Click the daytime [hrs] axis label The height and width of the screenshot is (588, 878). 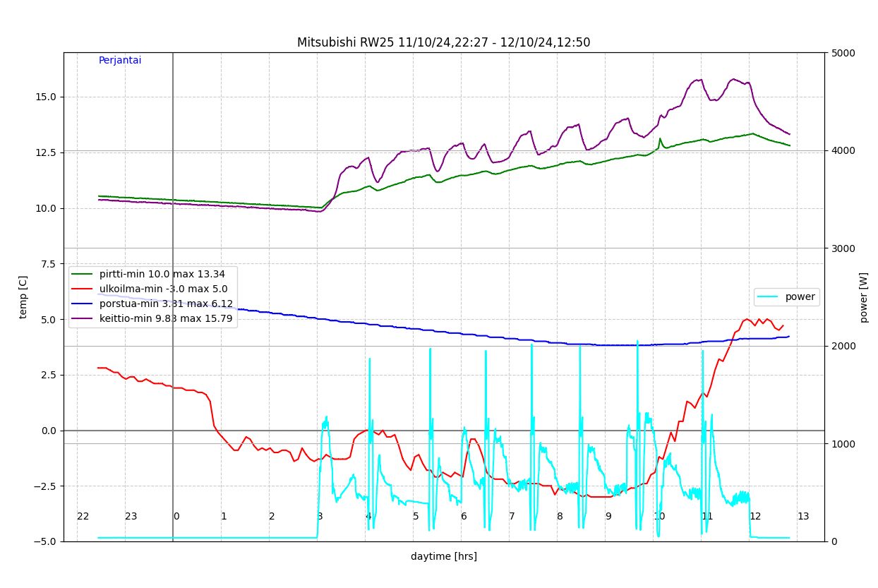point(443,556)
